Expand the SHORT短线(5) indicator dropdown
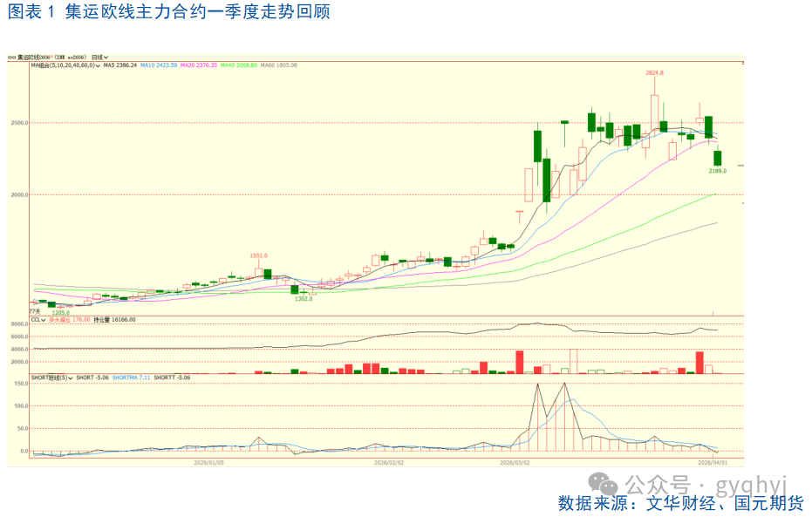Image resolution: width=812 pixels, height=517 pixels. 51,378
